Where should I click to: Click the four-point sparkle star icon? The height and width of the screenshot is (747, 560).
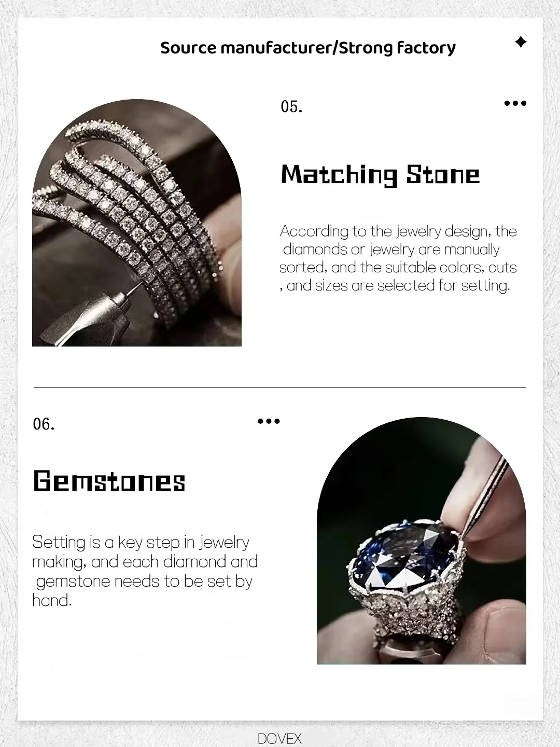521,42
